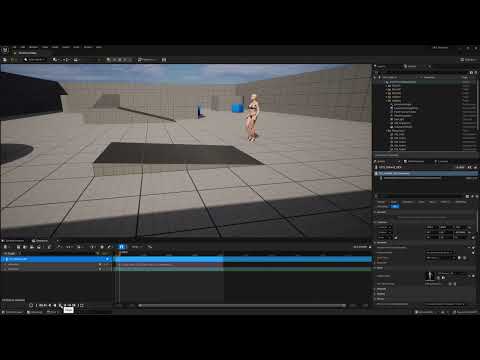Toggle the highlighted snapping icon in Sequencer

pyautogui.click(x=122, y=247)
